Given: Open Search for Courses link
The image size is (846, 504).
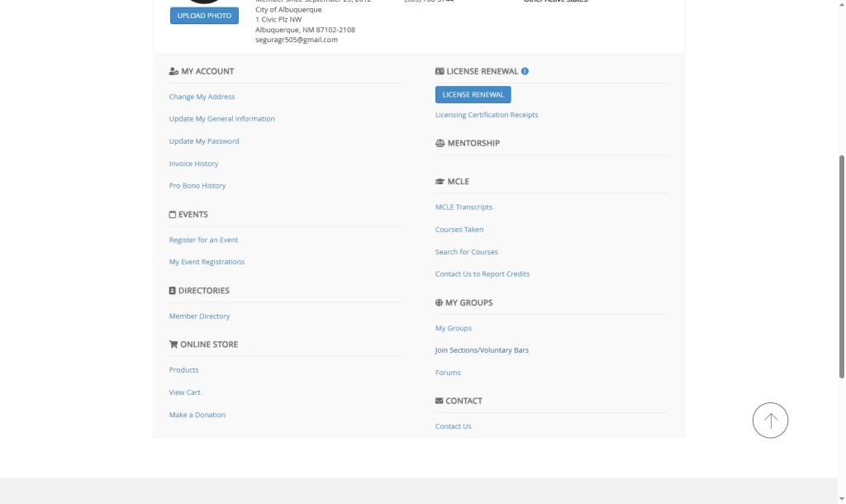Looking at the screenshot, I should (466, 252).
